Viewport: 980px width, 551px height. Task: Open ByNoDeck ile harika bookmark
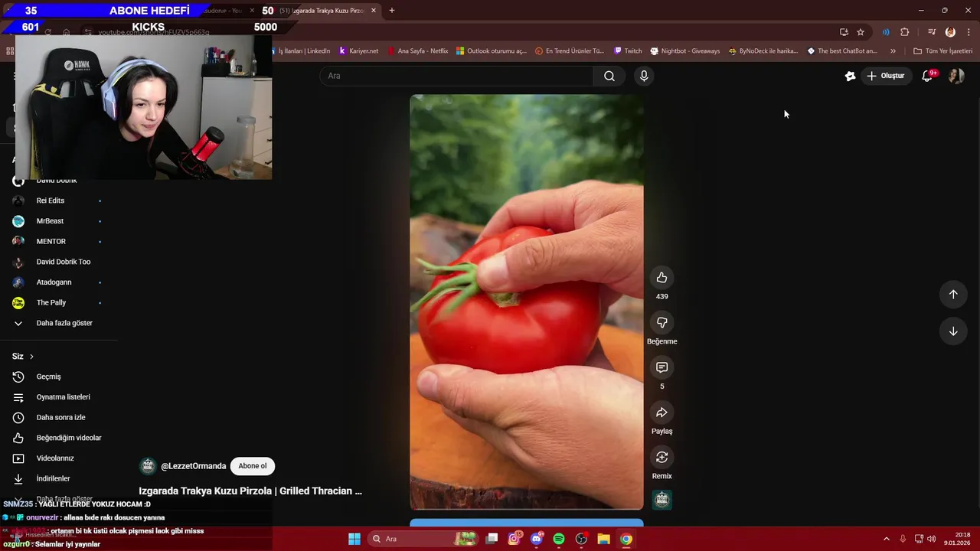pos(763,51)
